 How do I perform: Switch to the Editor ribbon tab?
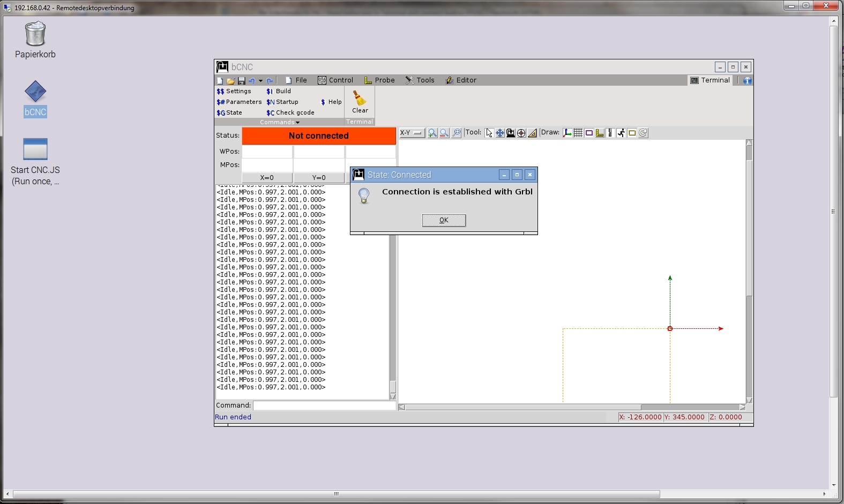tap(461, 80)
